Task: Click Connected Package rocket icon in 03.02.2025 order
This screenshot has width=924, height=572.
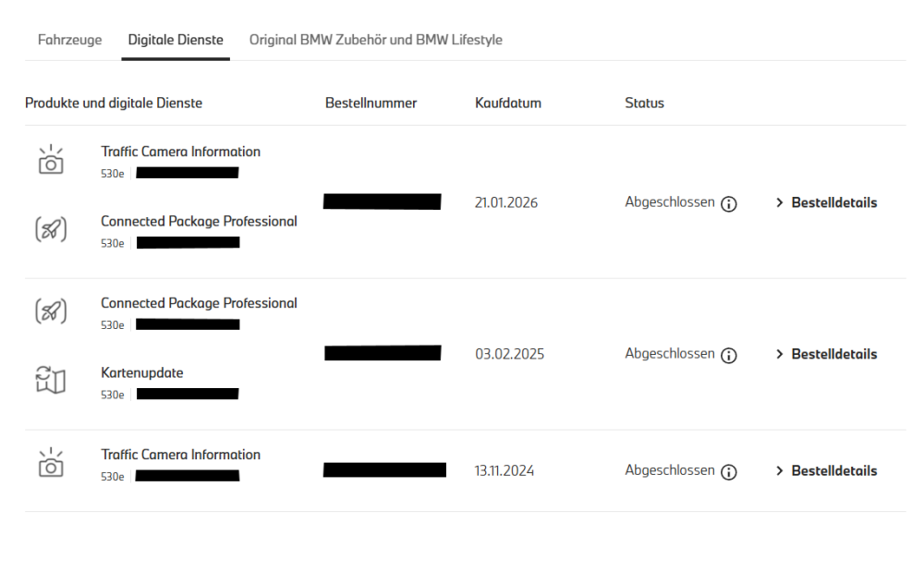Action: click(x=53, y=312)
